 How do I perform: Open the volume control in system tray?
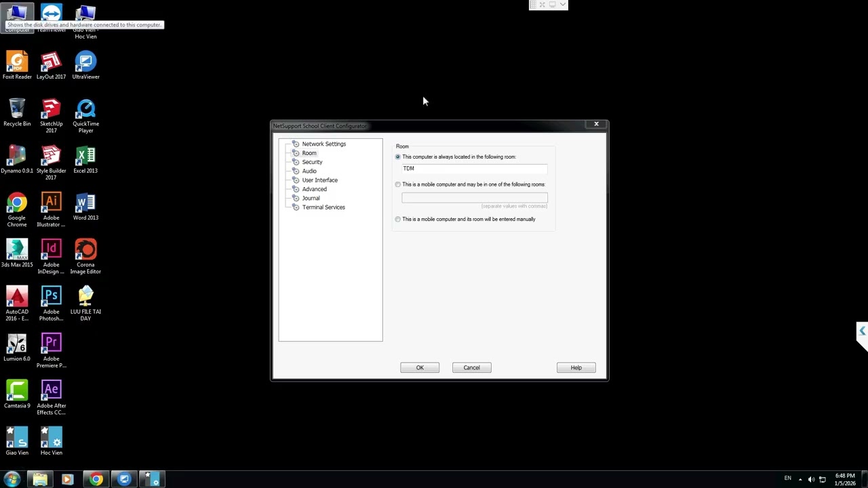tap(812, 479)
